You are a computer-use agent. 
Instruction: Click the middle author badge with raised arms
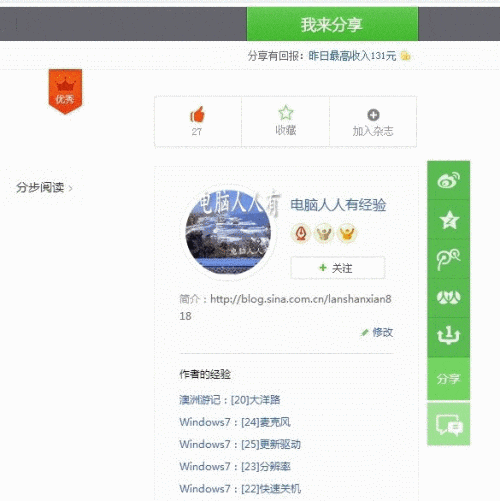pos(323,233)
